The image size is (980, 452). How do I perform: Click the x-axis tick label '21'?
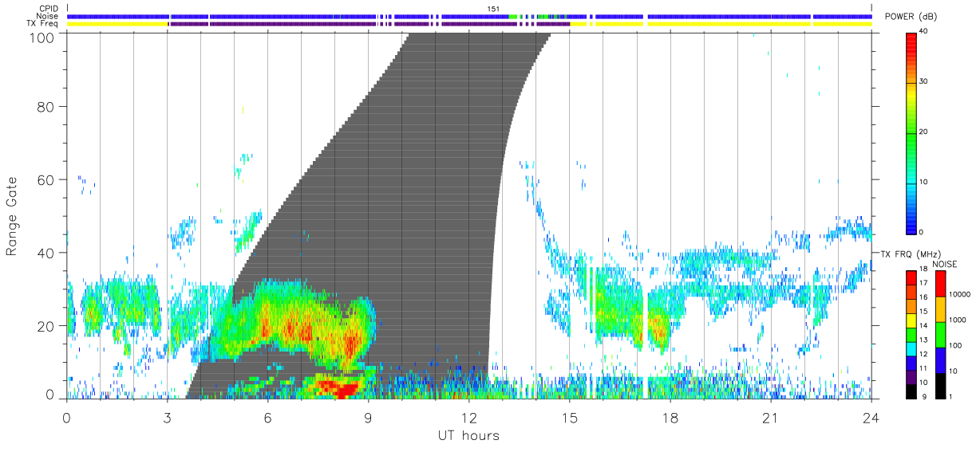770,417
